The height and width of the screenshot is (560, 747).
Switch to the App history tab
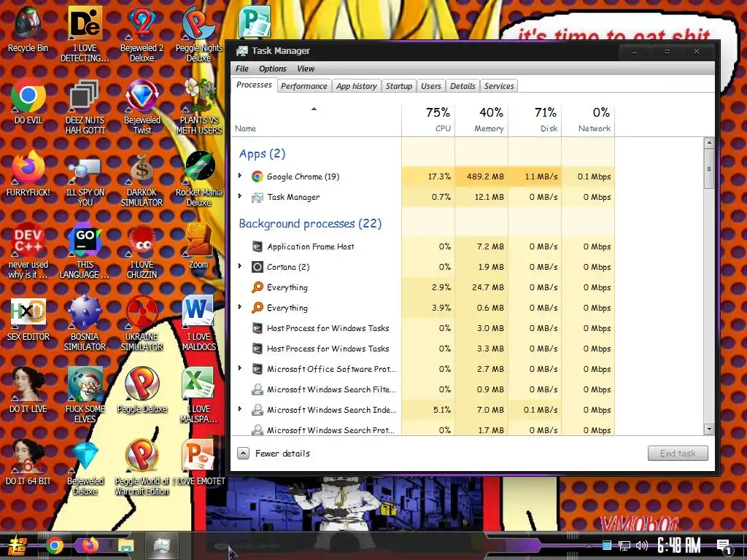pyautogui.click(x=356, y=86)
